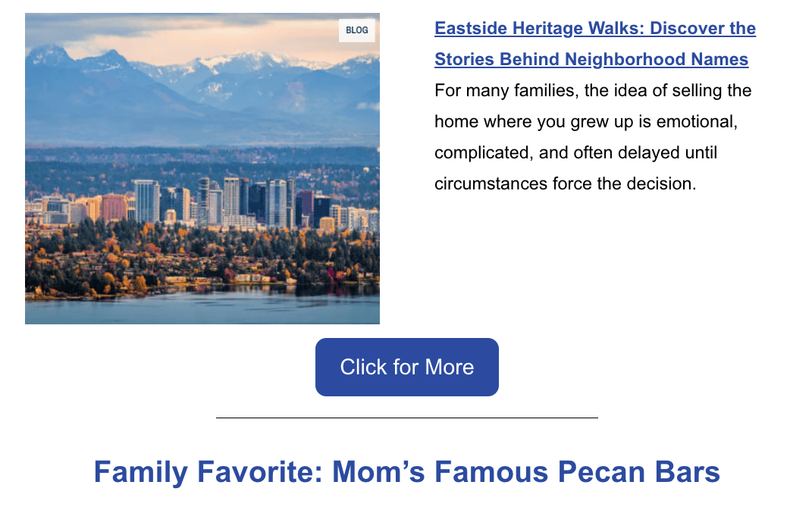812x510 pixels.
Task: Click the "Stories Behind Neighborhood Names" link line
Action: click(x=591, y=59)
